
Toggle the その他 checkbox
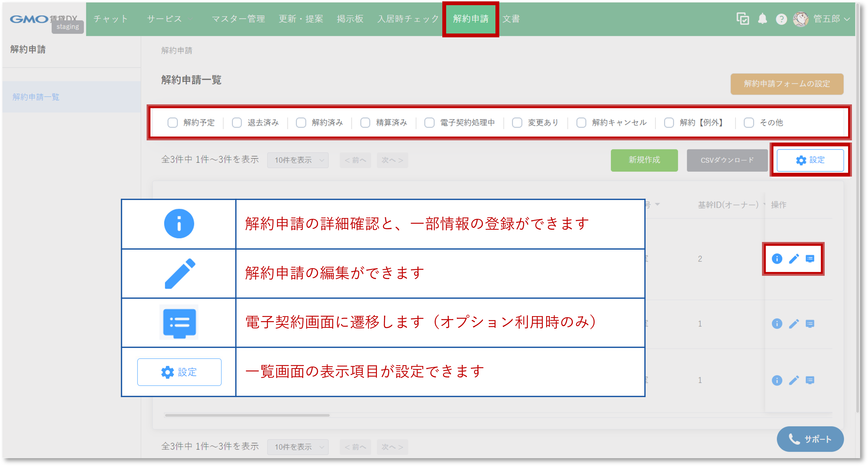[749, 123]
